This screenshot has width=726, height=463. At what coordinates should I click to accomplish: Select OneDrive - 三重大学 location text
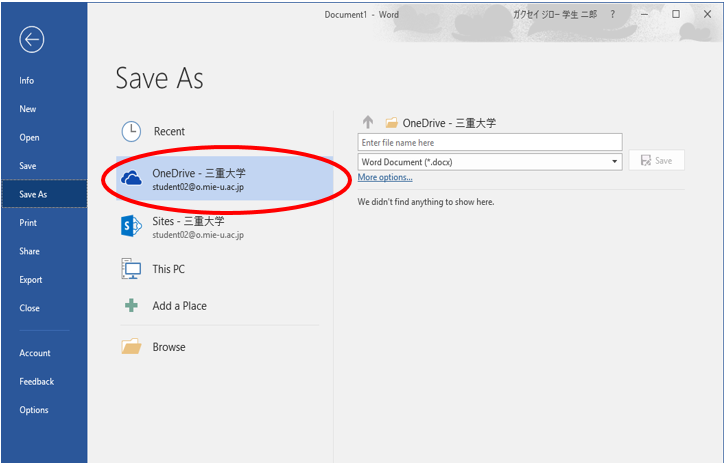[199, 173]
